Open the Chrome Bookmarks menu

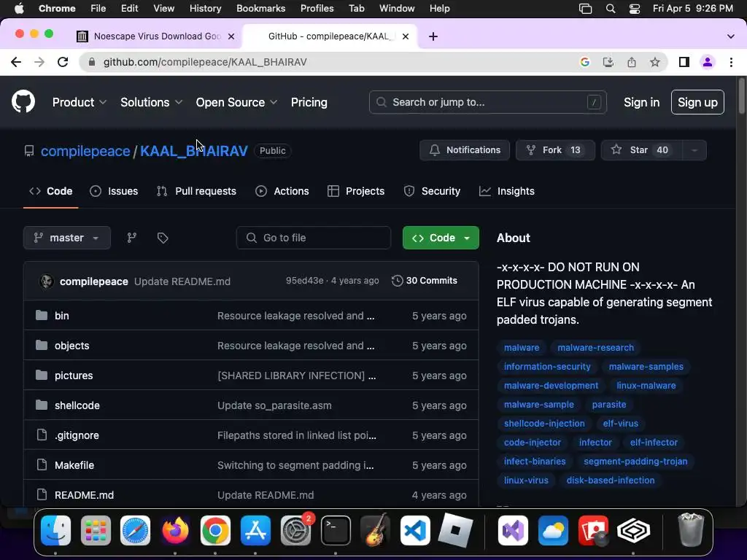[260, 9]
